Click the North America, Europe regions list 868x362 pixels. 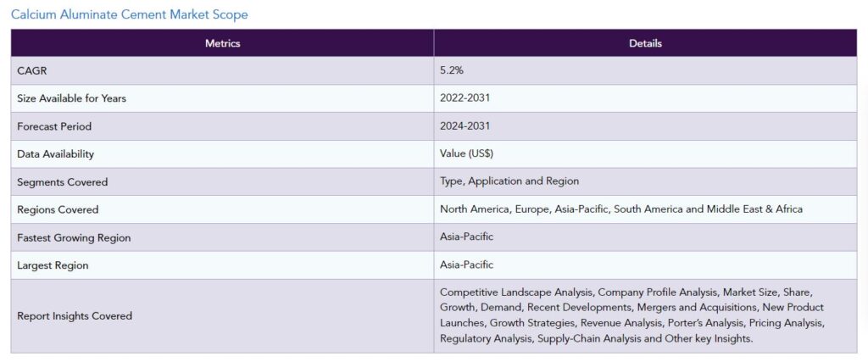(621, 209)
